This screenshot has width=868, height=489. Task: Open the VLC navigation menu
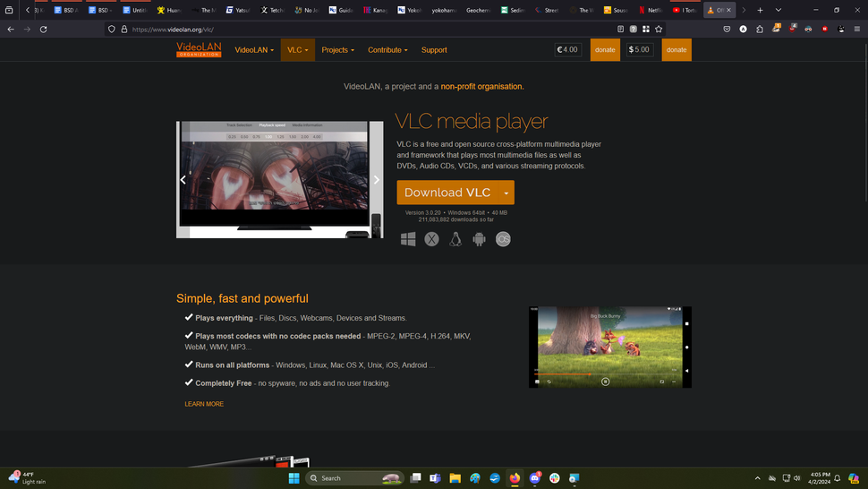pos(298,50)
